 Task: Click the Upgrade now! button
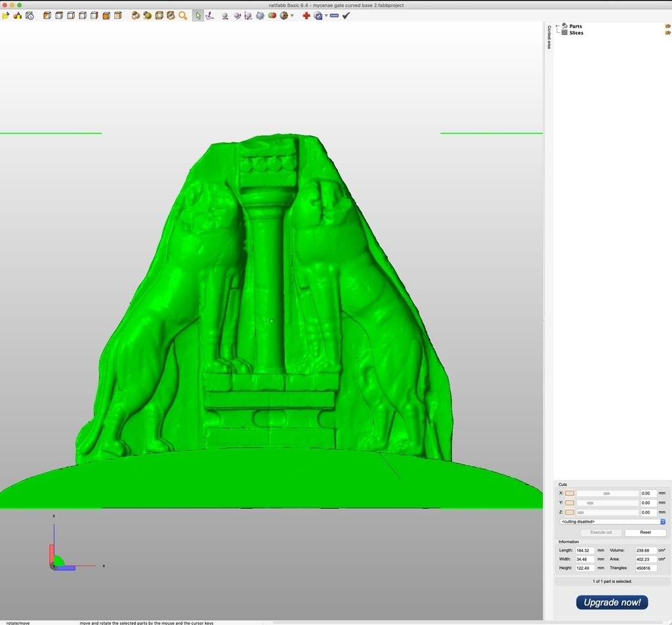pyautogui.click(x=612, y=602)
